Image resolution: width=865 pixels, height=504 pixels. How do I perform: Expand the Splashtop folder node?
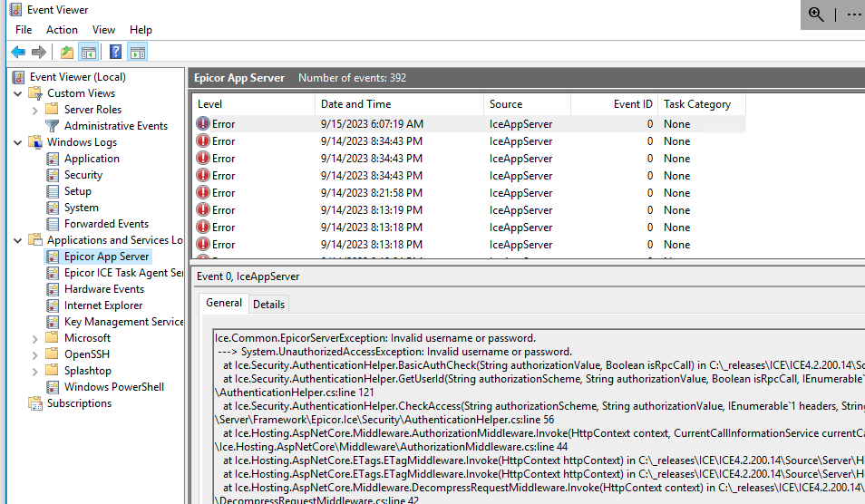click(x=34, y=372)
